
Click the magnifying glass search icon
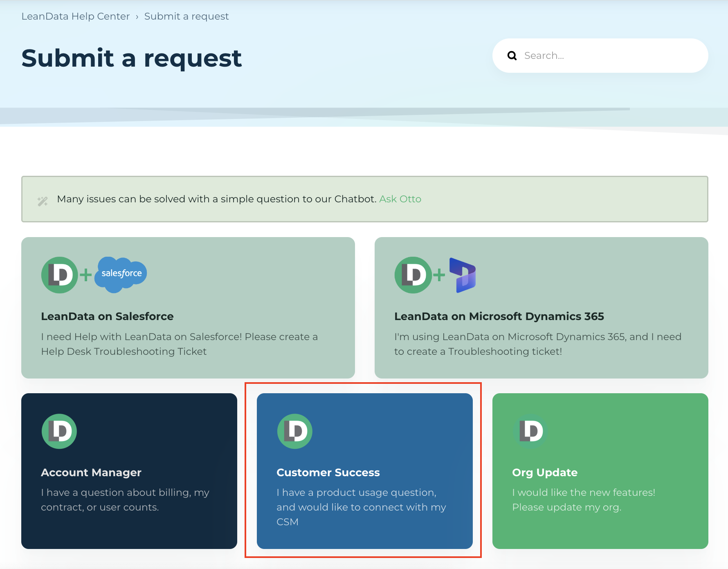click(x=512, y=56)
